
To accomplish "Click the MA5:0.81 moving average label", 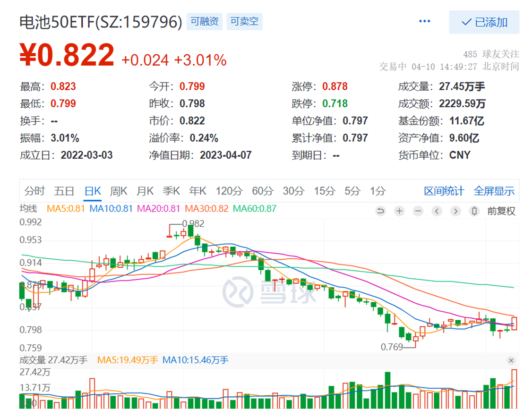I will tap(66, 209).
